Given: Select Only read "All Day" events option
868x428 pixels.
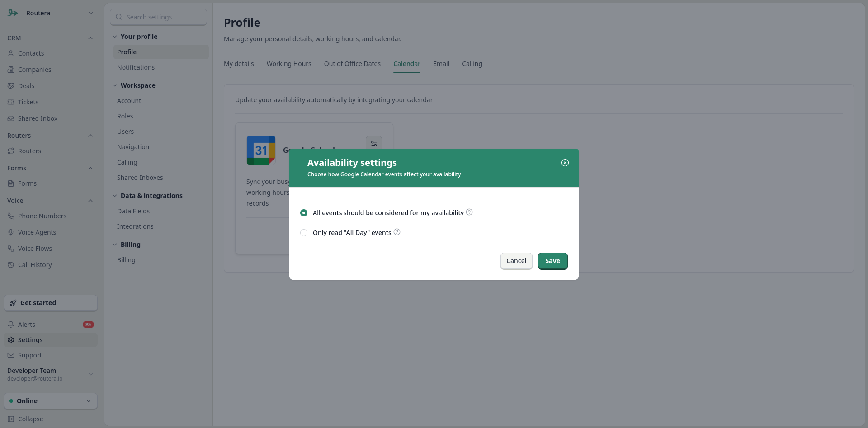Looking at the screenshot, I should tap(304, 233).
